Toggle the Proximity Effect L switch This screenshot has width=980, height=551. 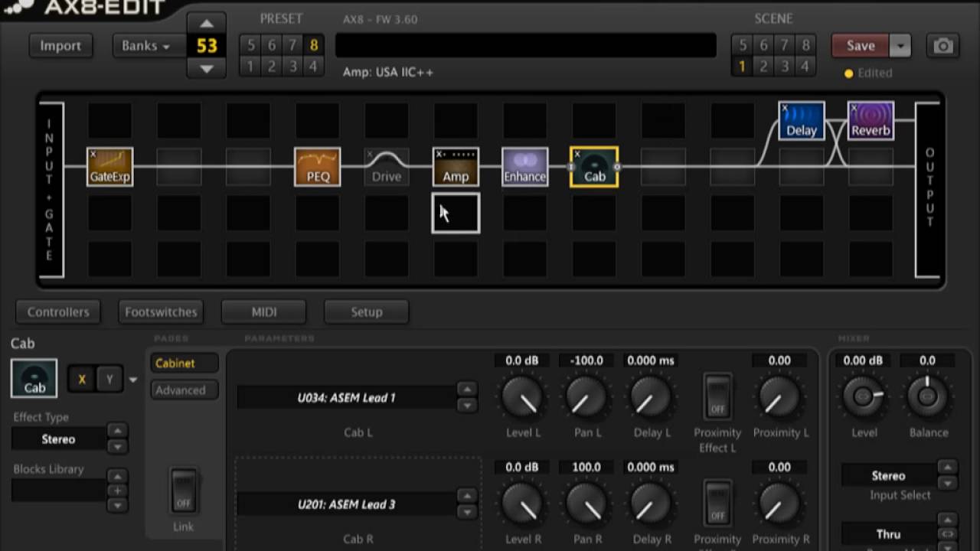pyautogui.click(x=717, y=396)
